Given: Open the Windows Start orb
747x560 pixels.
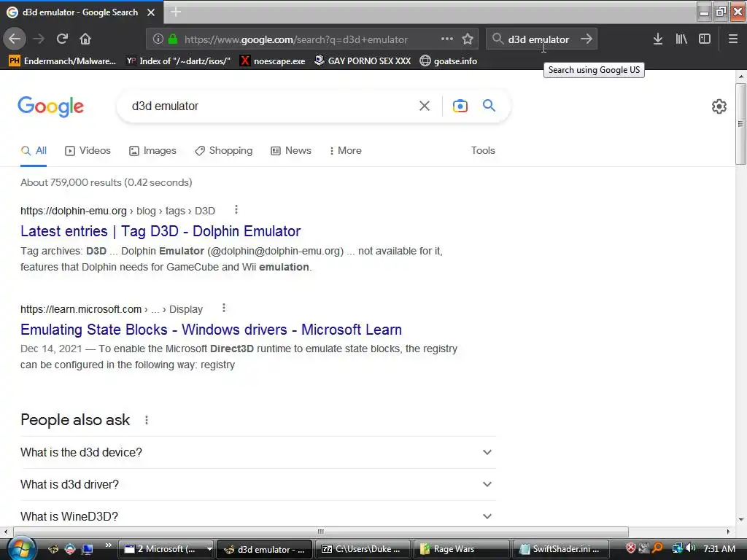Looking at the screenshot, I should [21, 548].
